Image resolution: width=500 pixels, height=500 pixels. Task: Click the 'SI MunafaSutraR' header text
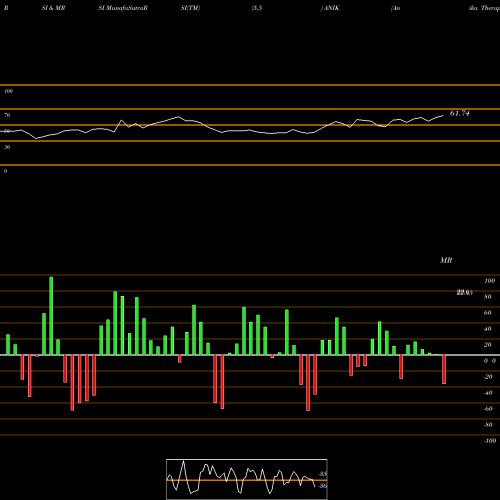click(x=123, y=8)
